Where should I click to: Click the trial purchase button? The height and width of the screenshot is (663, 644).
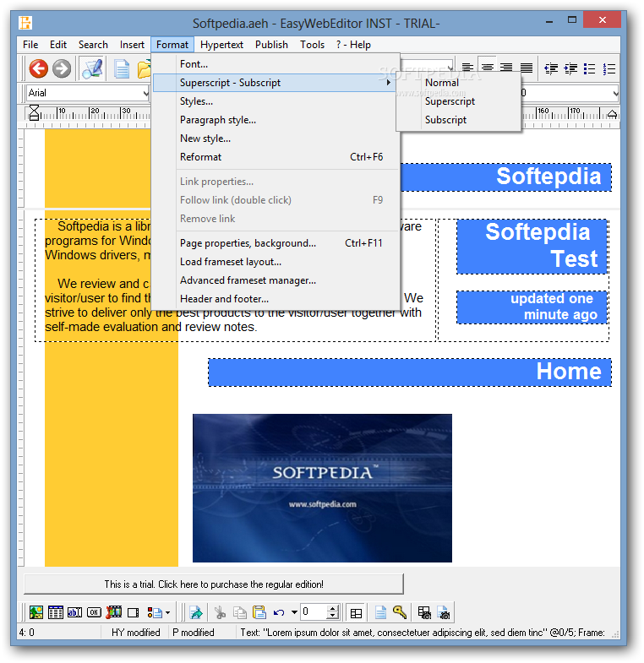click(x=214, y=584)
